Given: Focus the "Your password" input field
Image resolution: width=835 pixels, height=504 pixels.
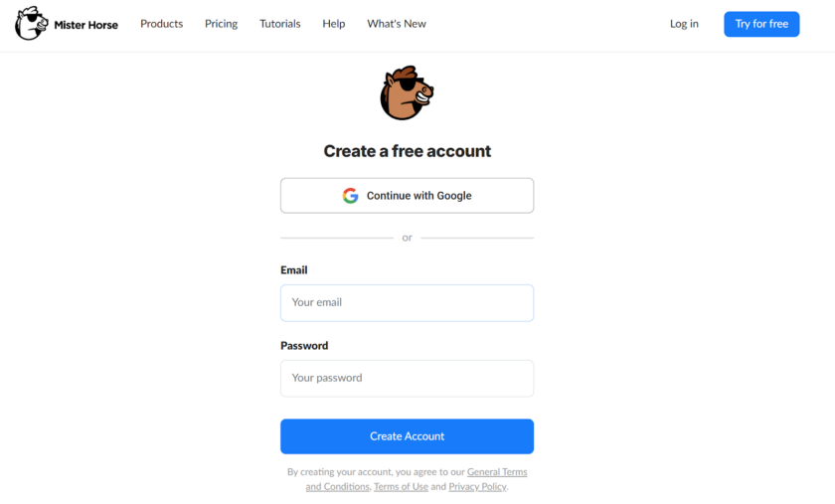Looking at the screenshot, I should (407, 378).
